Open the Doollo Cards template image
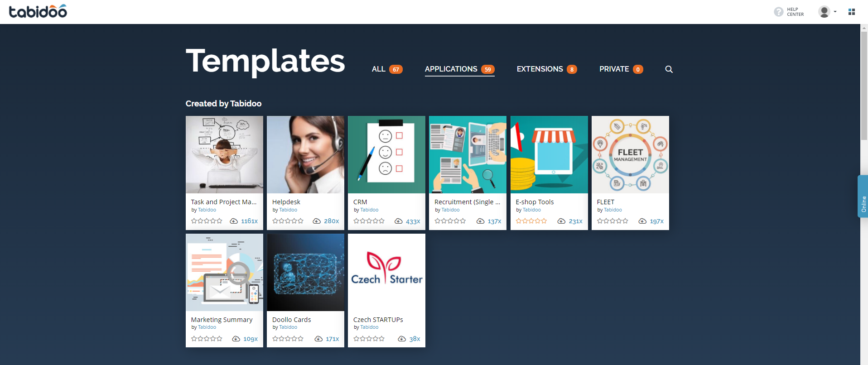Screen dimensions: 868x365 point(305,272)
